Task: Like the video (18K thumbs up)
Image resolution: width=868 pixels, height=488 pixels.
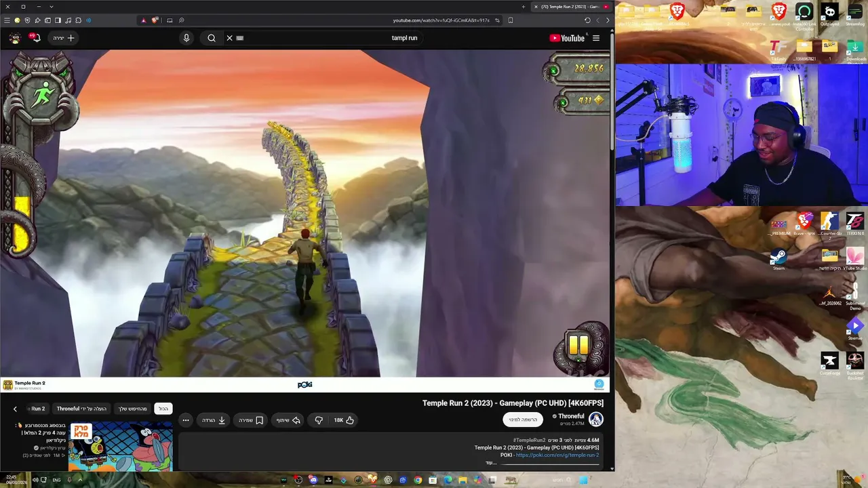Action: point(344,420)
